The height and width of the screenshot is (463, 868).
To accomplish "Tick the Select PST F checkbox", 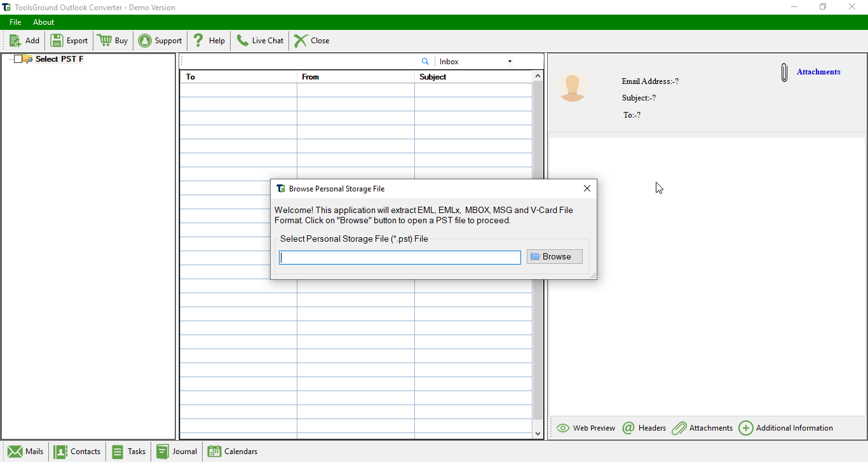I will pyautogui.click(x=18, y=59).
